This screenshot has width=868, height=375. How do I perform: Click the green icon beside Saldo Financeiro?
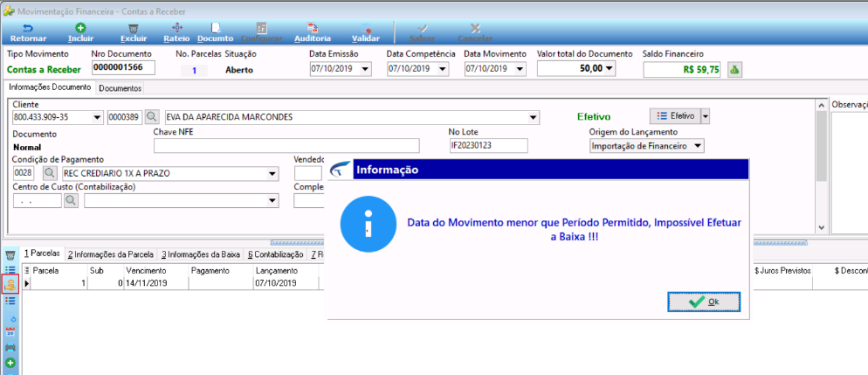coord(734,70)
